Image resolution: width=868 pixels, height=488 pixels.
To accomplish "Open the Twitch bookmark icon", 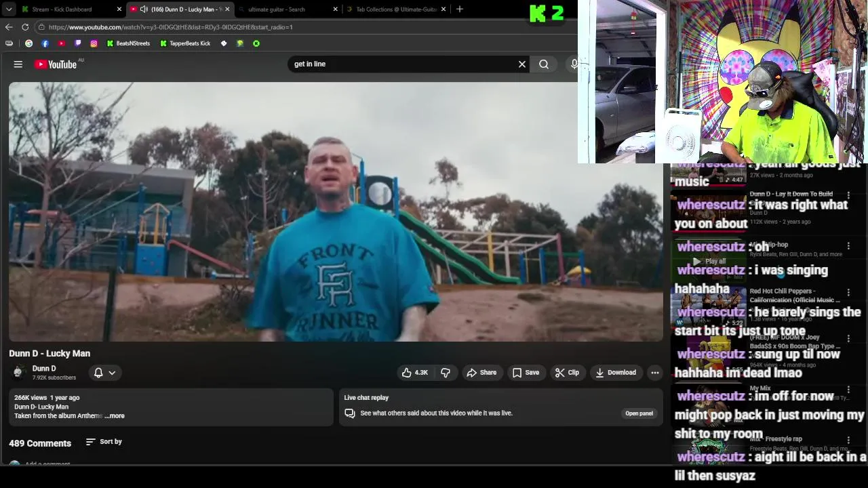I will click(x=77, y=43).
